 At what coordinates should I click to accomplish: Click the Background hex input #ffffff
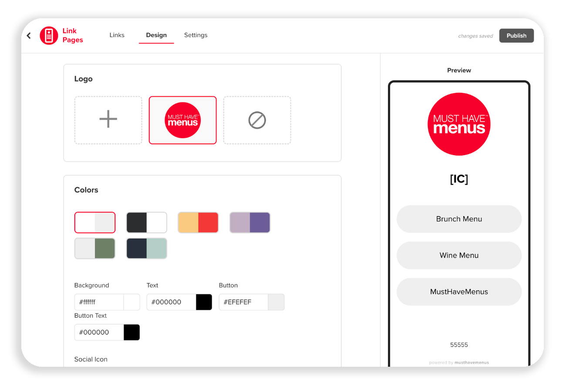(x=99, y=302)
